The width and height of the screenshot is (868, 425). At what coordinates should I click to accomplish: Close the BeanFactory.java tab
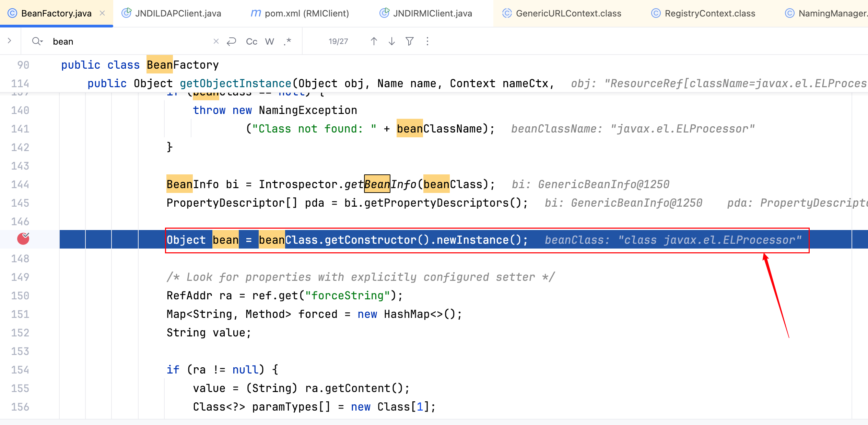(x=102, y=13)
